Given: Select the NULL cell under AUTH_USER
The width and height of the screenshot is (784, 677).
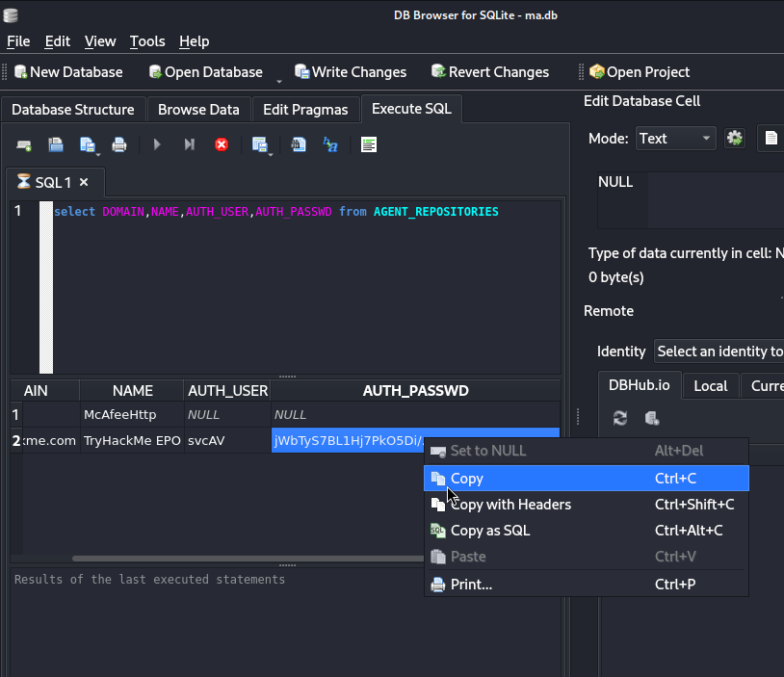Looking at the screenshot, I should click(227, 414).
